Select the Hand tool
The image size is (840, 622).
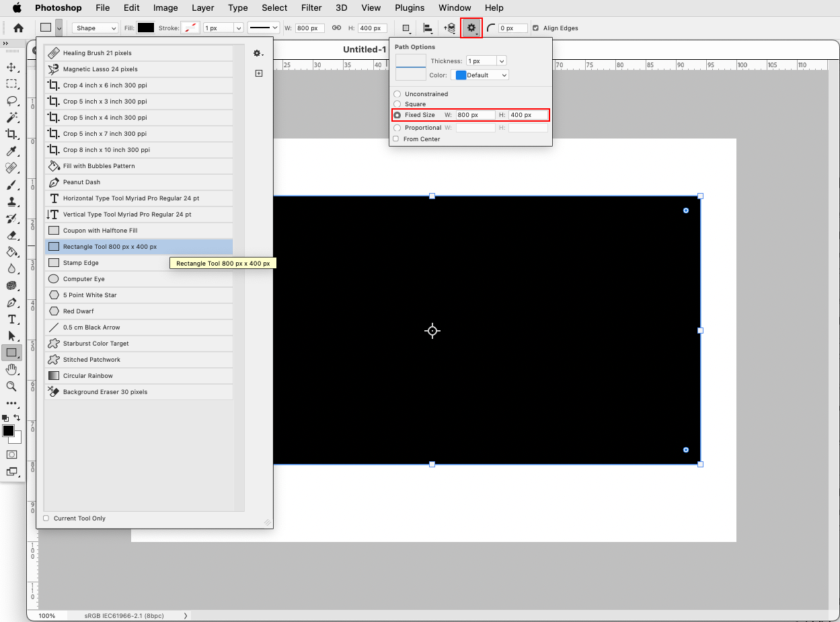point(11,369)
